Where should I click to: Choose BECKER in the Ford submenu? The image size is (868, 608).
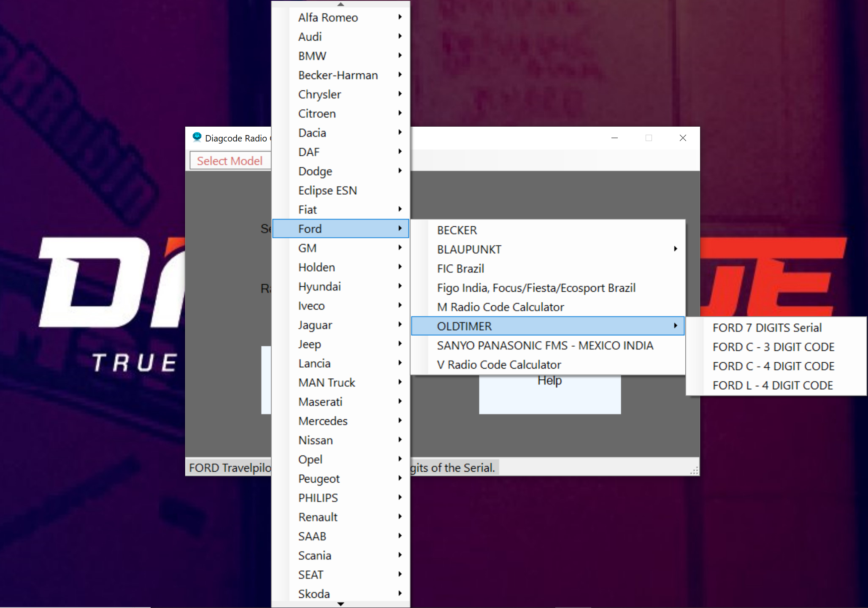click(x=548, y=230)
